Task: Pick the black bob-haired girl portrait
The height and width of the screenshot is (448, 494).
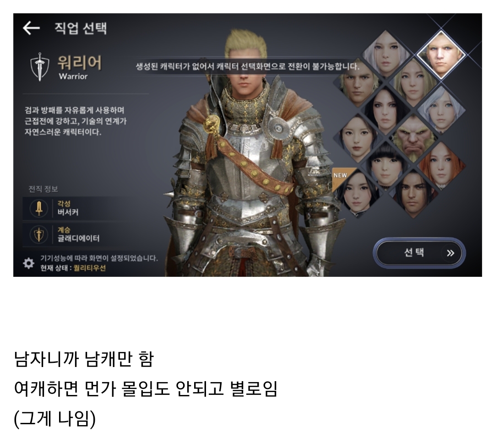Action: [x=385, y=165]
